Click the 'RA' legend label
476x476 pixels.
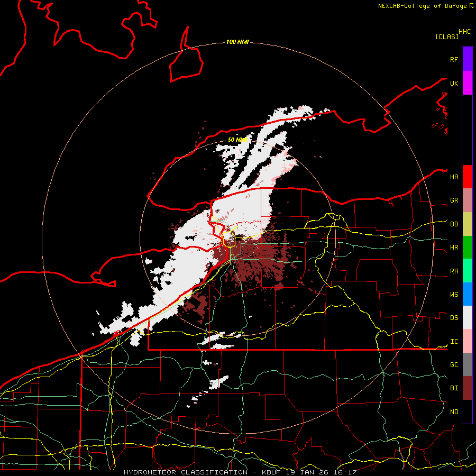[x=454, y=271]
